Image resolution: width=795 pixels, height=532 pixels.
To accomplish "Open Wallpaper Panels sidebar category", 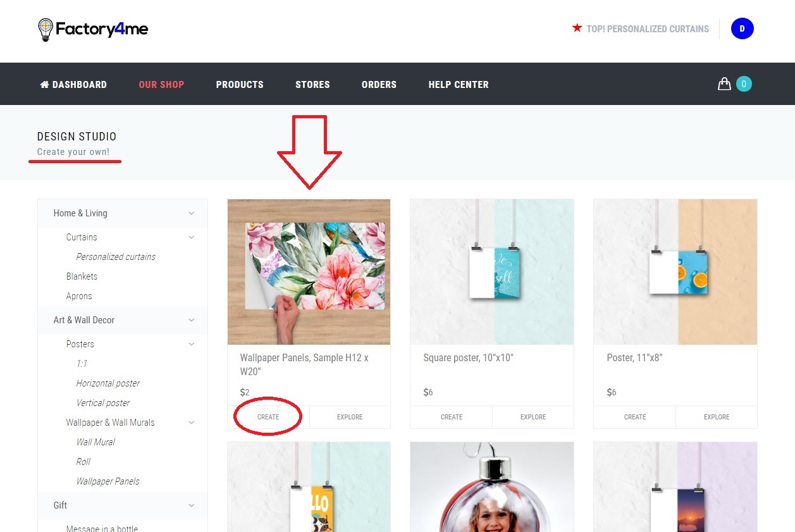I will point(108,481).
